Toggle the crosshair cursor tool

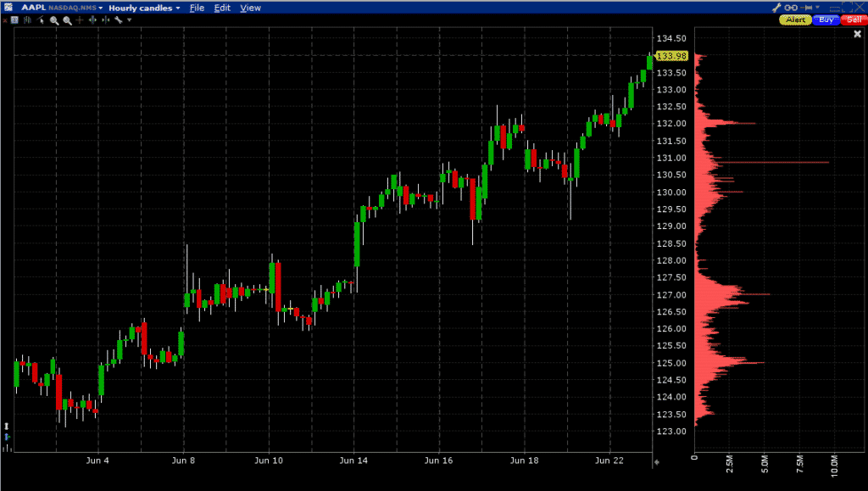tap(80, 20)
